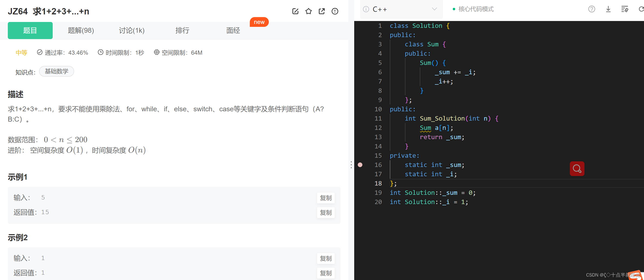Image resolution: width=644 pixels, height=280 pixels.
Task: Favorite the problem with the star icon
Action: click(309, 11)
